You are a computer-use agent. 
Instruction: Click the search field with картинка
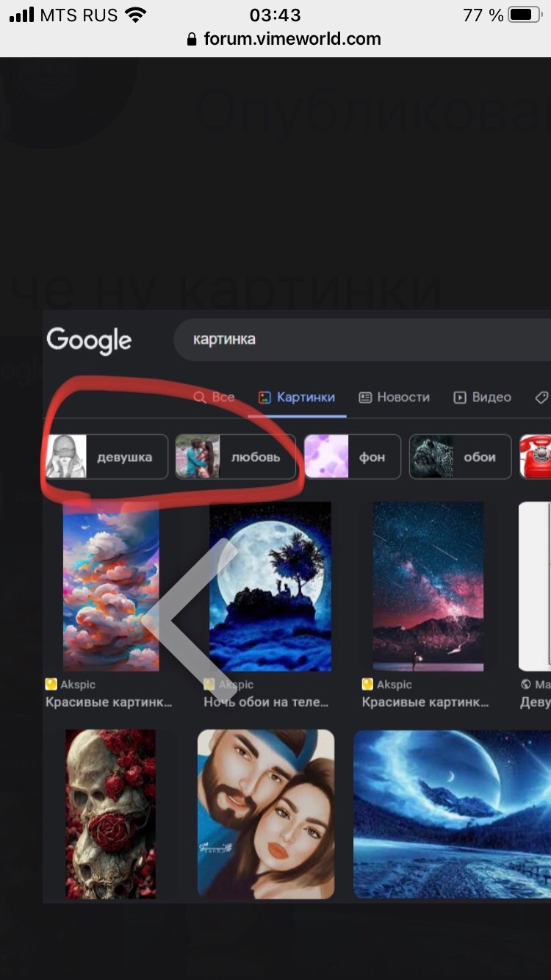(x=360, y=339)
